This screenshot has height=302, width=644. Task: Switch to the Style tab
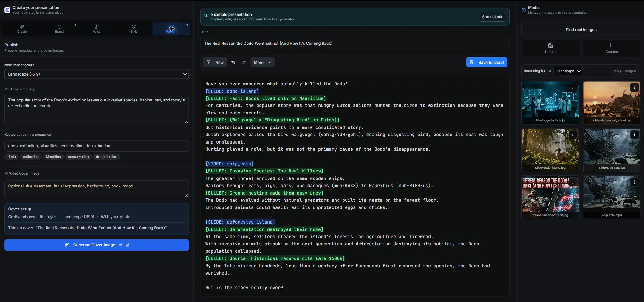pyautogui.click(x=134, y=29)
